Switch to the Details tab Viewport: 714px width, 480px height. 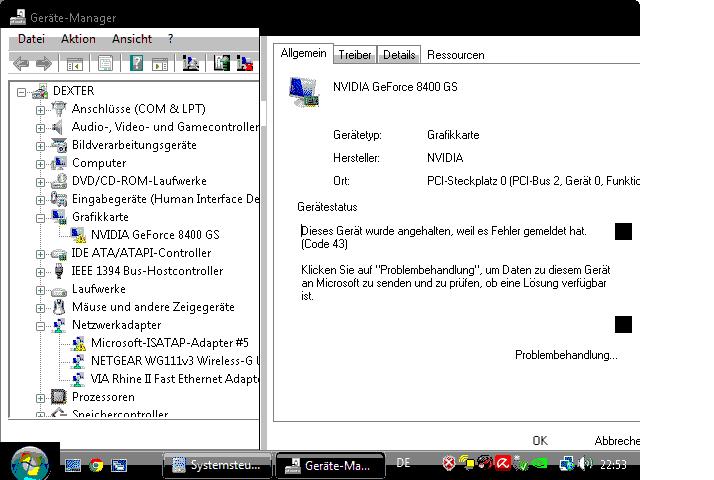point(399,55)
